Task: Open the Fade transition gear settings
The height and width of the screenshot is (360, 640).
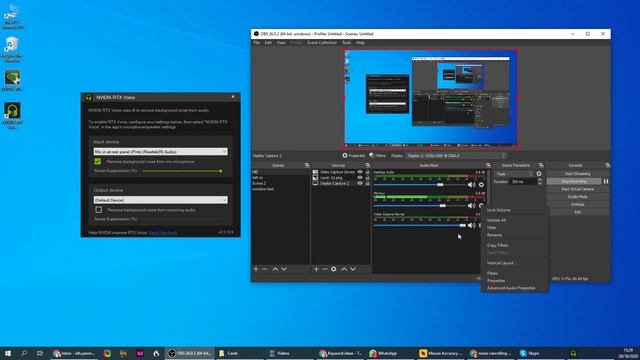Action: (x=539, y=173)
